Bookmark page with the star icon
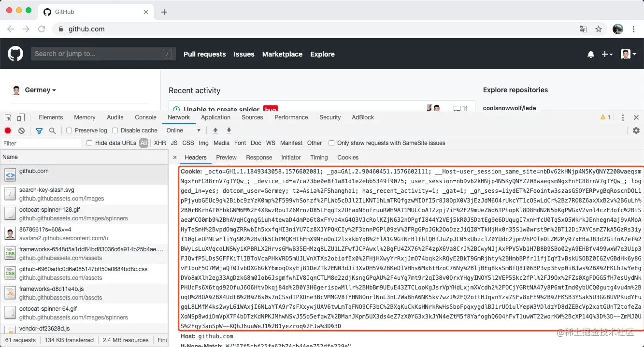 pyautogui.click(x=599, y=29)
